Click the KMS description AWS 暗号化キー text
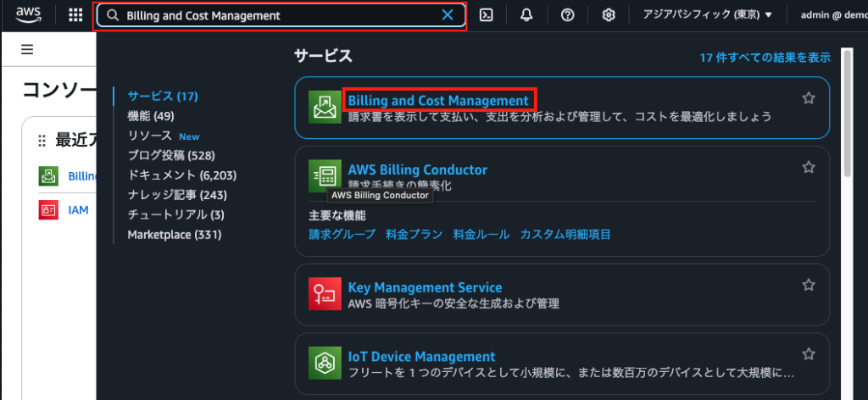Screen dimensions: 868x400 click(x=453, y=303)
